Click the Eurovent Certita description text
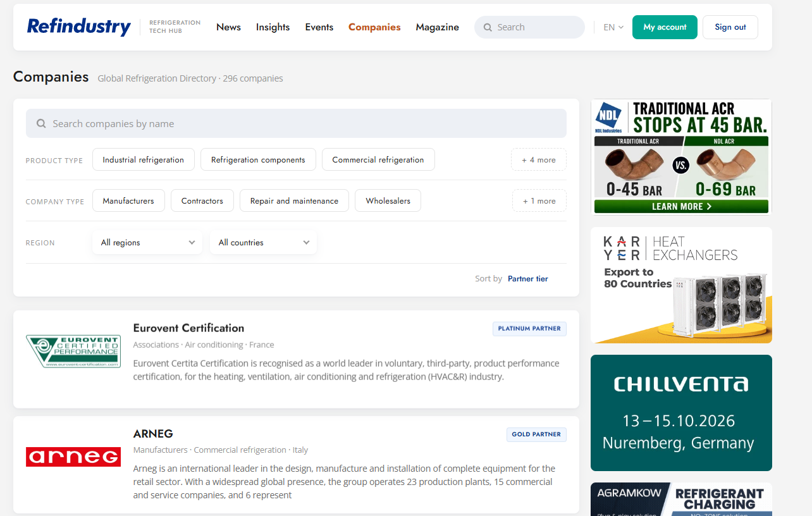The image size is (812, 516). [x=347, y=370]
